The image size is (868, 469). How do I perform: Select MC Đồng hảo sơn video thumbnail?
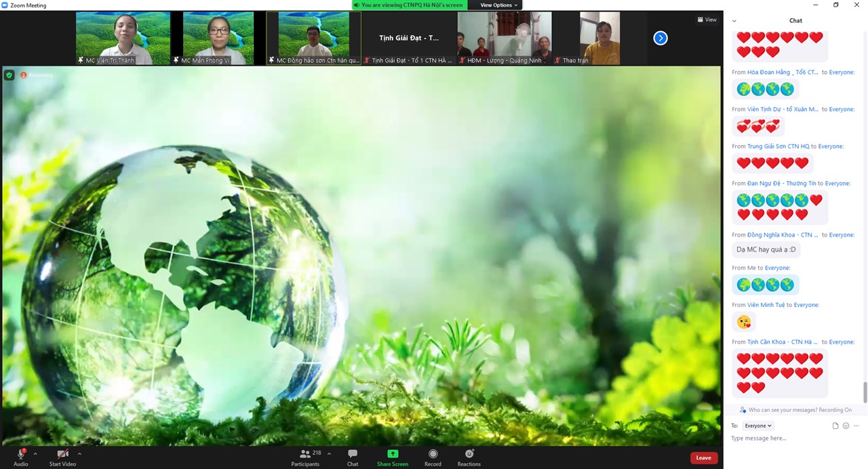click(x=314, y=38)
